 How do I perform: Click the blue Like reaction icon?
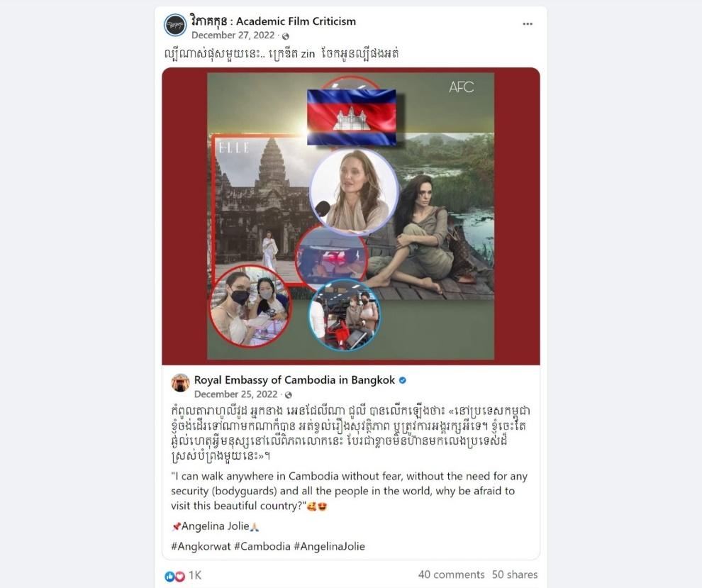pyautogui.click(x=169, y=577)
